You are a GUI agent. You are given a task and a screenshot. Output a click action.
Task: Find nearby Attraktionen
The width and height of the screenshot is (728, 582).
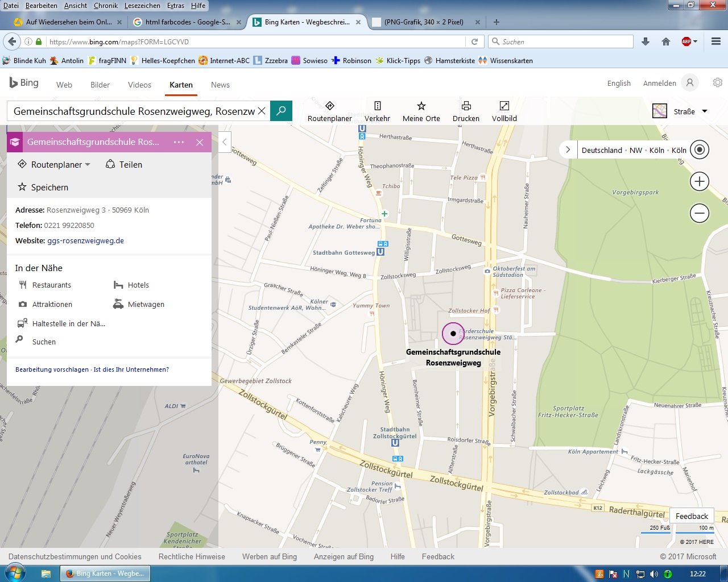pyautogui.click(x=45, y=305)
